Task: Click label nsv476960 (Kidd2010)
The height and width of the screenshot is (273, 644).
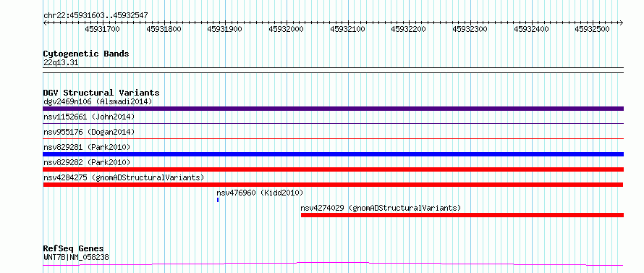Action: pos(260,193)
